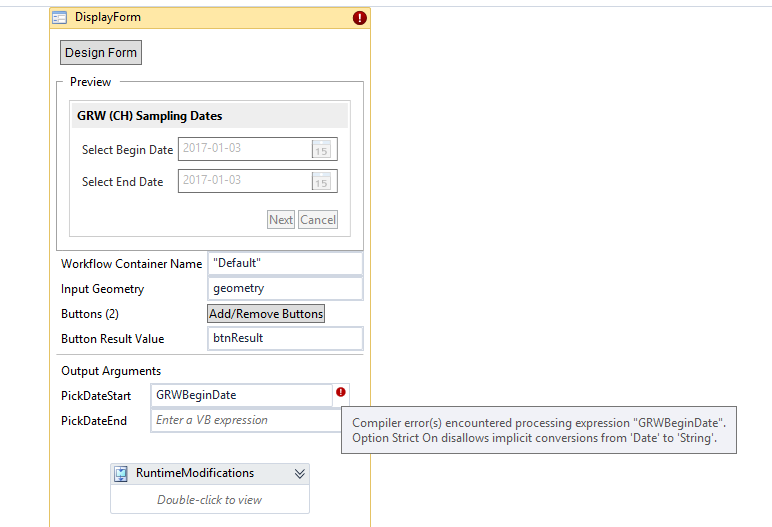Click the red error icon in DisplayForm header

(359, 18)
